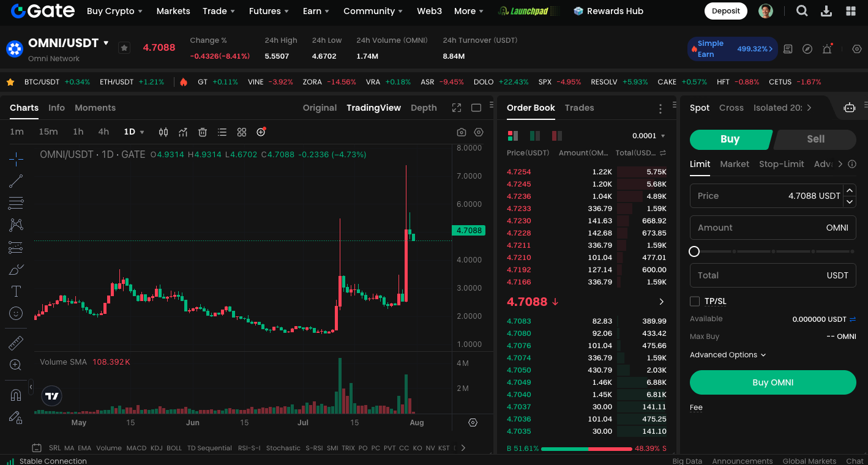Click the amount percentage slider handle
Screen dimensions: 868x465
[694, 251]
